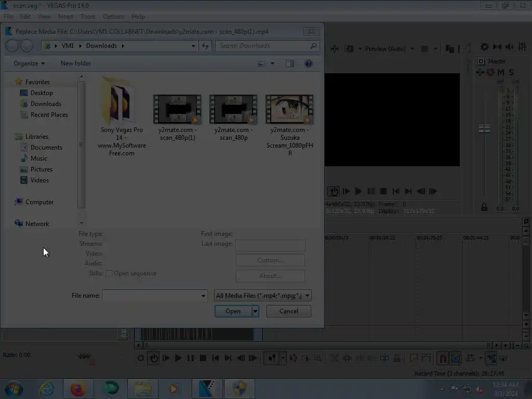Click the lock fader channels padlock icon
Viewport: 532px width, 399px height.
[x=484, y=207]
